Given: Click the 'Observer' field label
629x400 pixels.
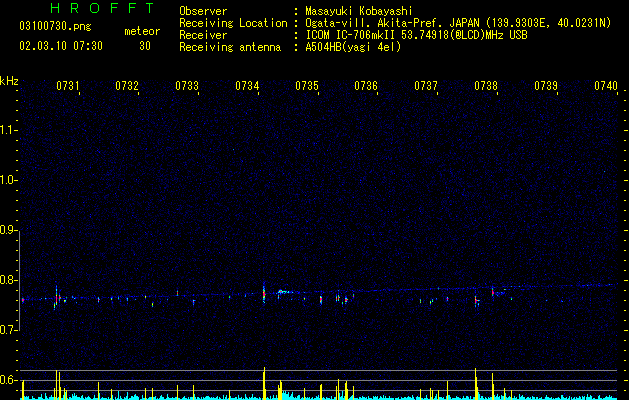Looking at the screenshot, I should [203, 11].
